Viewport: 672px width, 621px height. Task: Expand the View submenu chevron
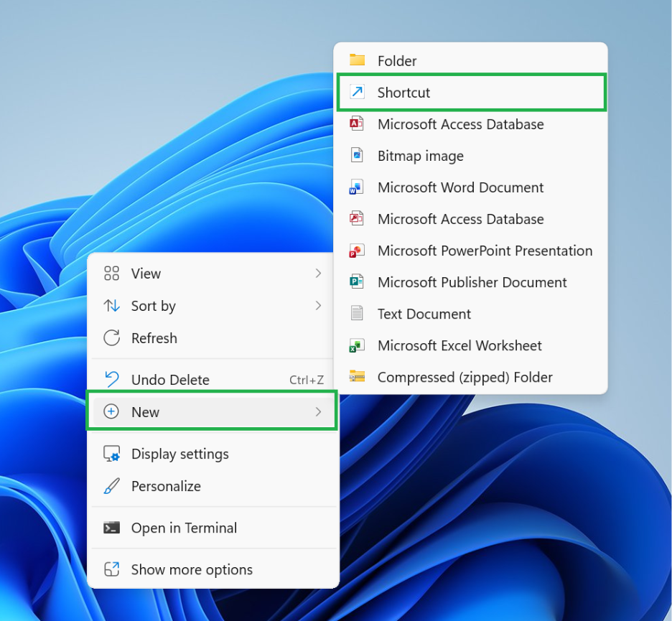click(x=318, y=273)
